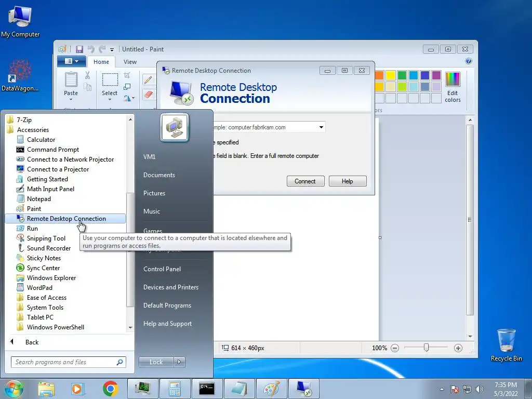Open the Rotate or flip dropdown in Paint
532x399 pixels.
tap(129, 98)
